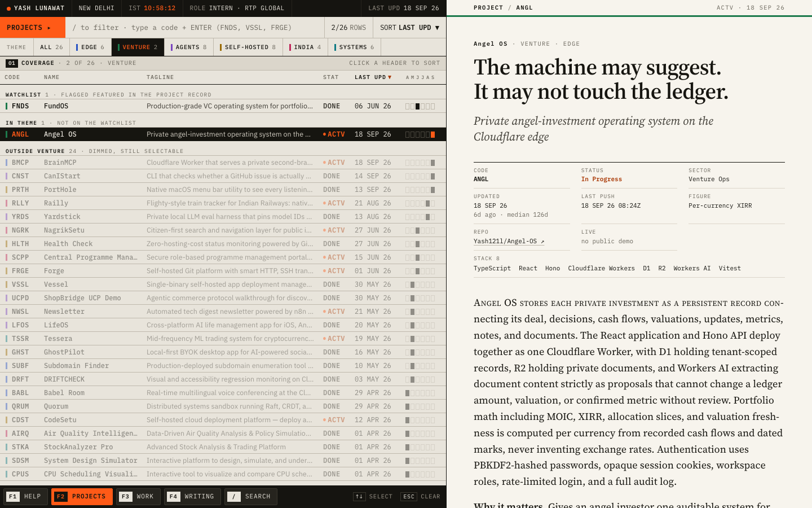Select the NagrikSetu project row
Image resolution: width=812 pixels, height=508 pixels.
(223, 230)
